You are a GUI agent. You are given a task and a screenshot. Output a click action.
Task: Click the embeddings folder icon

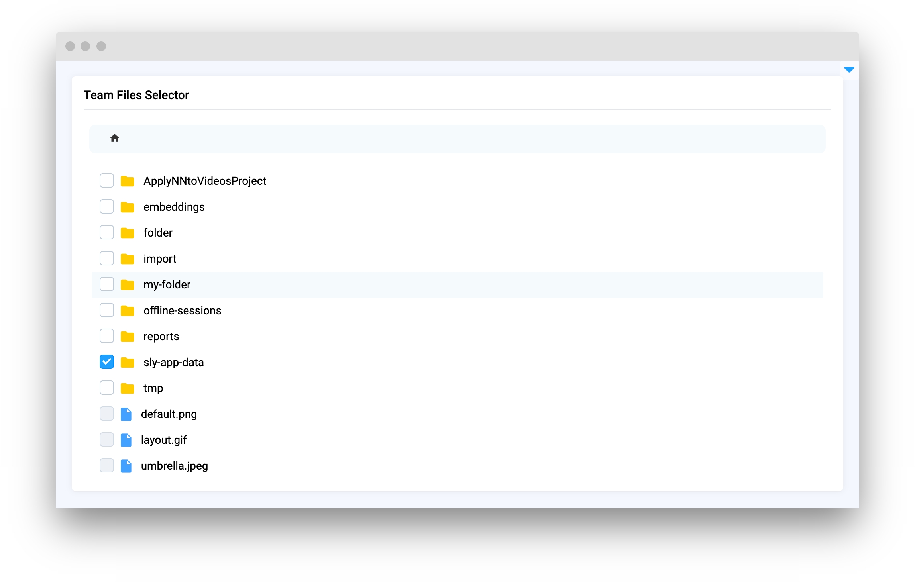(128, 207)
